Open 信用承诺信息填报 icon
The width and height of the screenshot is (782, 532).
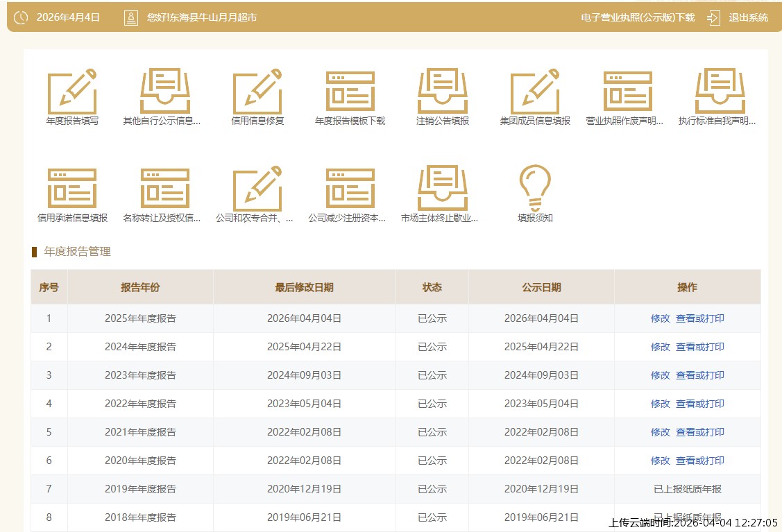click(72, 189)
